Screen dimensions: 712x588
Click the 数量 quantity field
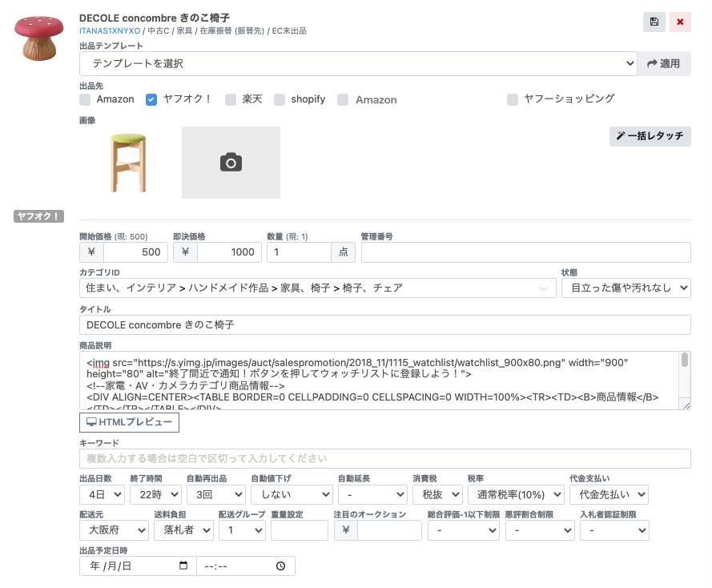click(299, 252)
